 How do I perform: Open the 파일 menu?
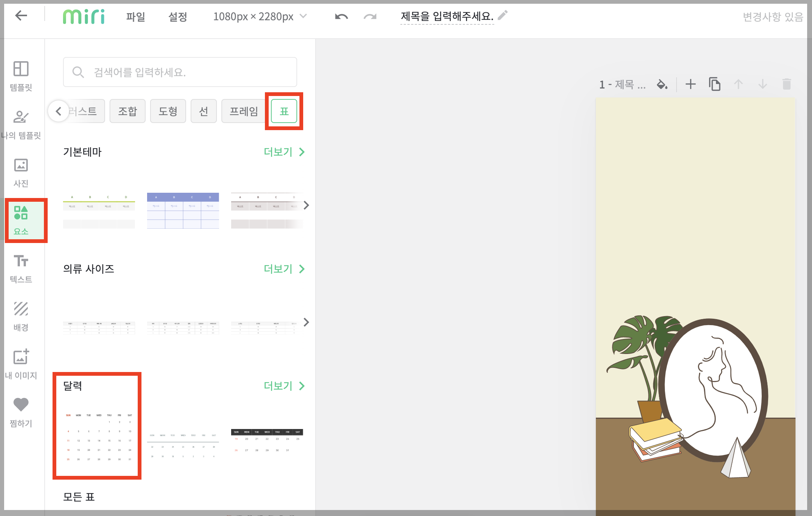coord(135,16)
